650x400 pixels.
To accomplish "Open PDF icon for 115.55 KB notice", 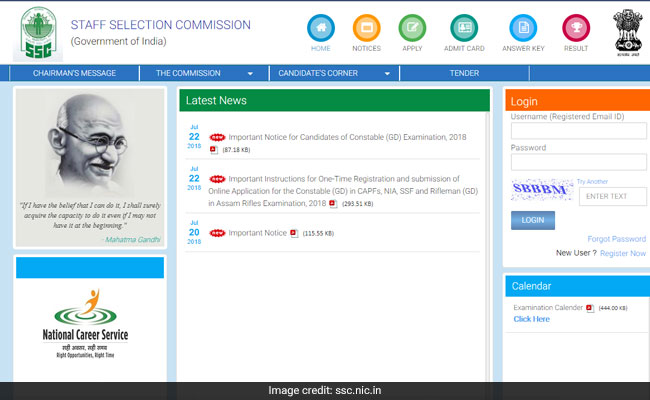I will [294, 233].
